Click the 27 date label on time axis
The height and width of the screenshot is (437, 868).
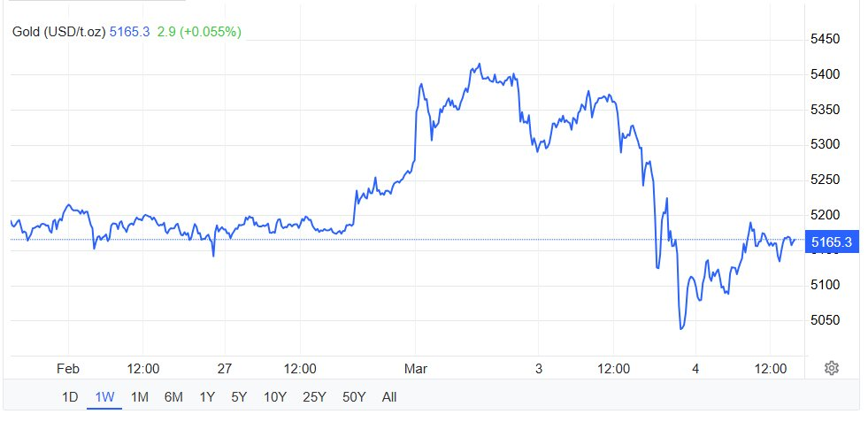coord(224,368)
